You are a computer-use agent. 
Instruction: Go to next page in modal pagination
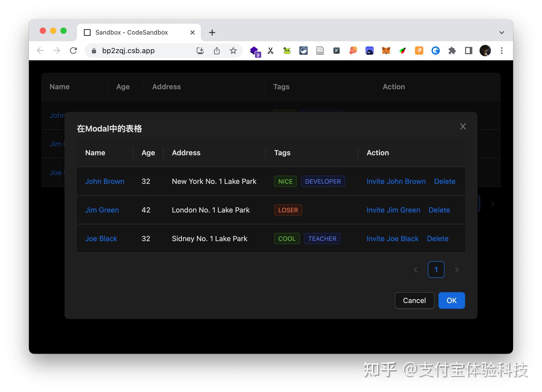tap(457, 269)
